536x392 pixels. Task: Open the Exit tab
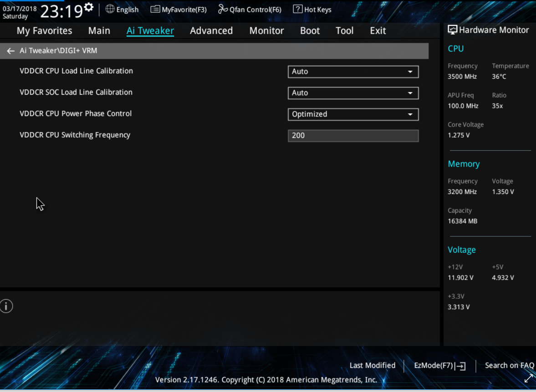tap(378, 31)
